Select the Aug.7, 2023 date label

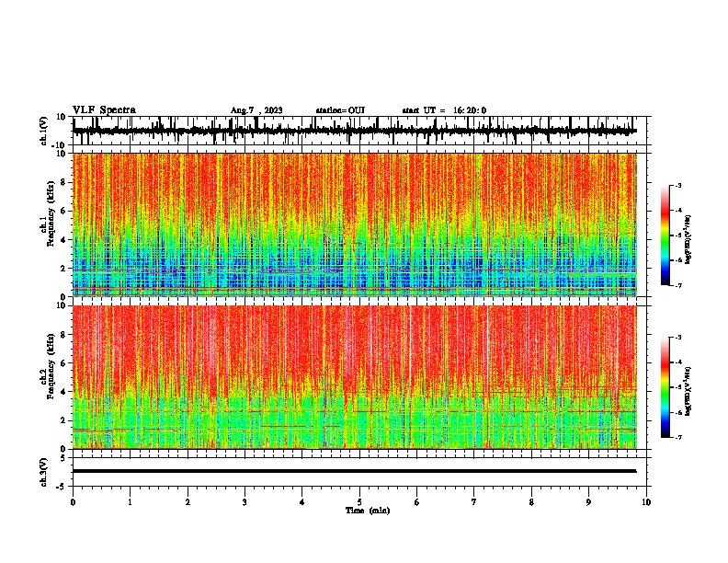point(256,110)
